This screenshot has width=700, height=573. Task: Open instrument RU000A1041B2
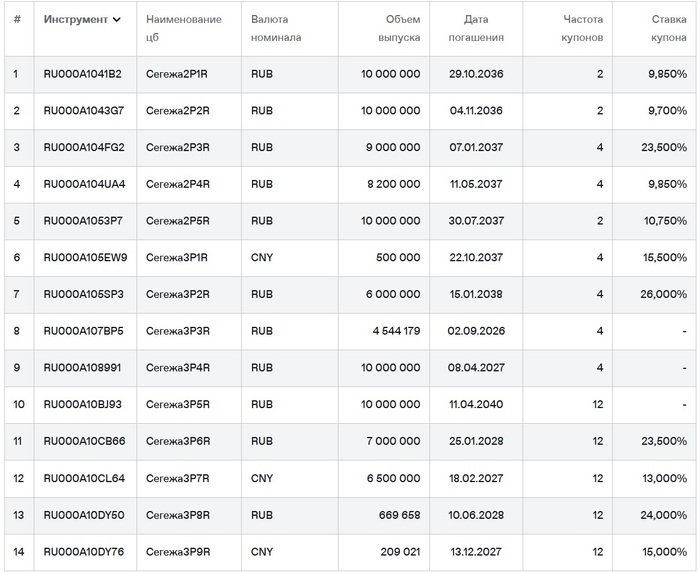point(82,74)
